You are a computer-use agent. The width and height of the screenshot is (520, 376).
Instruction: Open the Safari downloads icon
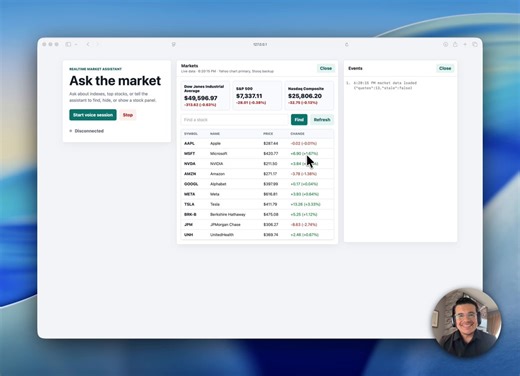click(x=445, y=44)
